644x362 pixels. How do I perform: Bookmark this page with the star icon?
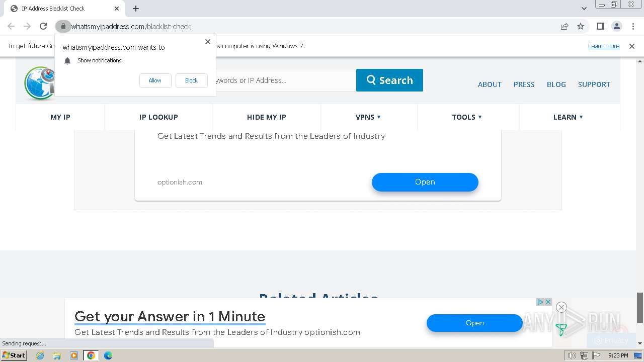coord(581,26)
